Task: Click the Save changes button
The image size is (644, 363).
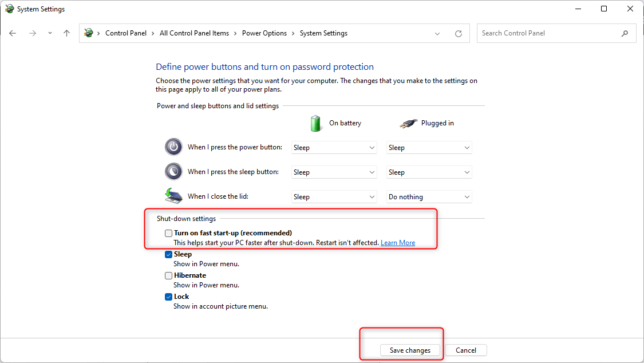Action: pyautogui.click(x=410, y=350)
